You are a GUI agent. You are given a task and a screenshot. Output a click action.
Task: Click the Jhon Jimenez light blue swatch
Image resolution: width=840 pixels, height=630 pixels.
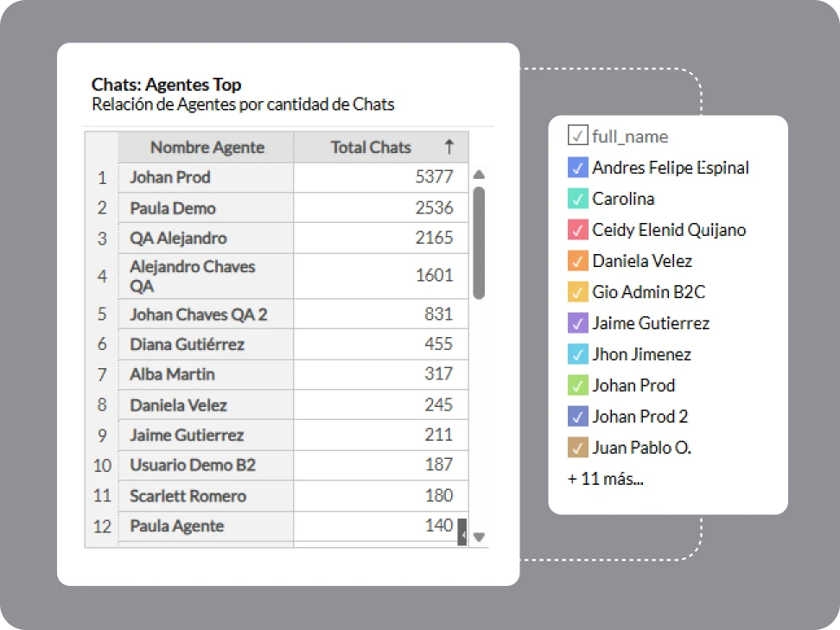[577, 354]
